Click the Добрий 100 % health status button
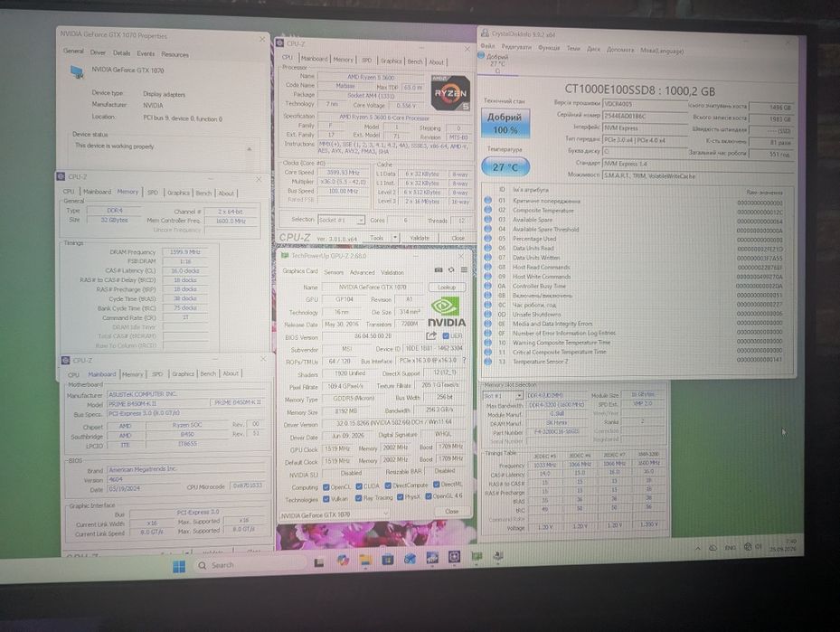 [505, 123]
